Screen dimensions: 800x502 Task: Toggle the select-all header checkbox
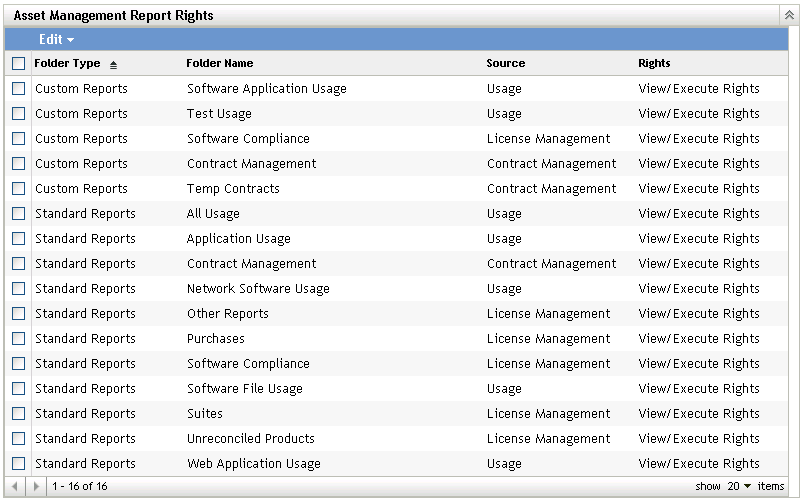pyautogui.click(x=18, y=63)
